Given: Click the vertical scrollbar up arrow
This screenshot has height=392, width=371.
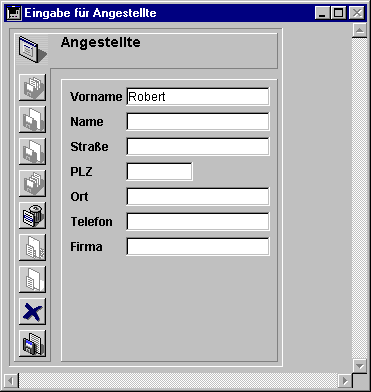Looking at the screenshot, I should click(x=360, y=31).
